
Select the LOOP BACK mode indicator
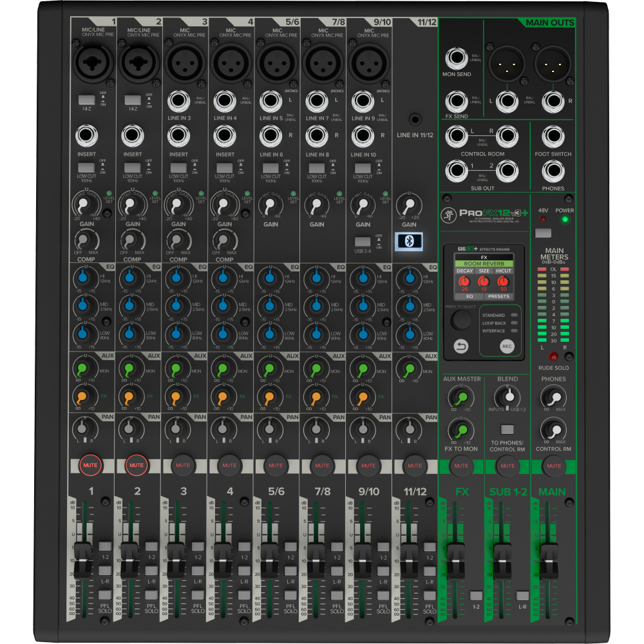(x=514, y=323)
